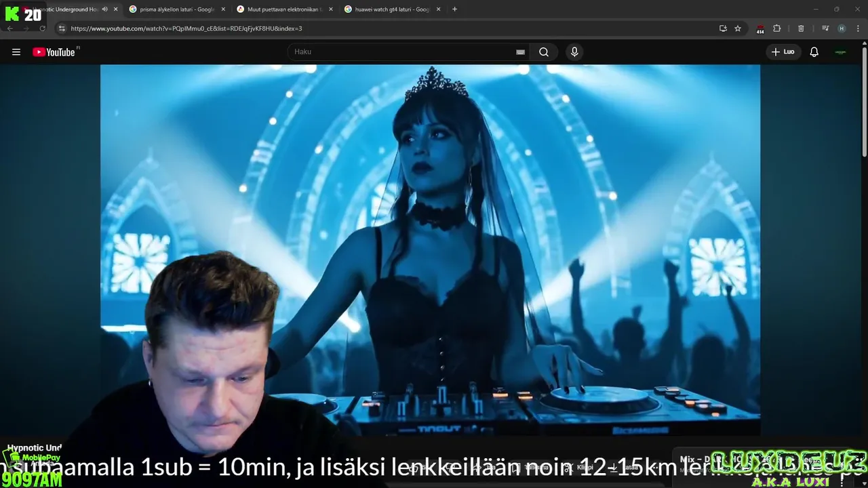Switch to prisma älykellon laturi tab
The width and height of the screenshot is (868, 488).
click(x=176, y=9)
